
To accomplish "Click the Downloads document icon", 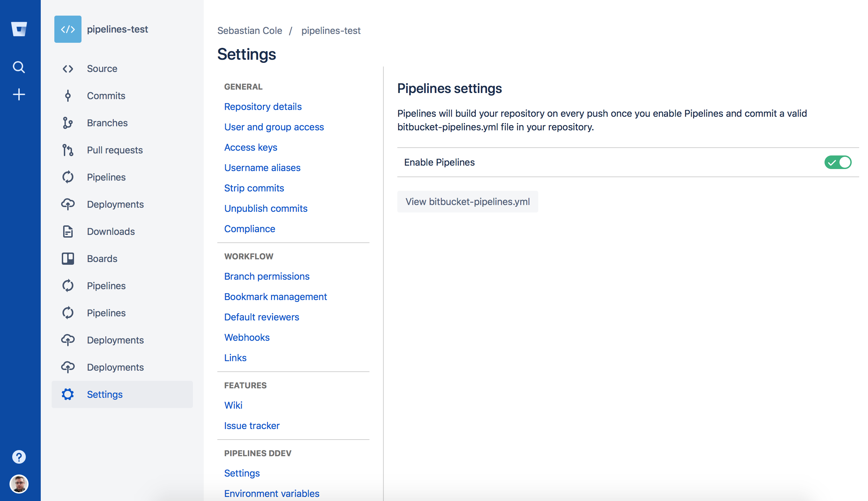I will coord(68,231).
